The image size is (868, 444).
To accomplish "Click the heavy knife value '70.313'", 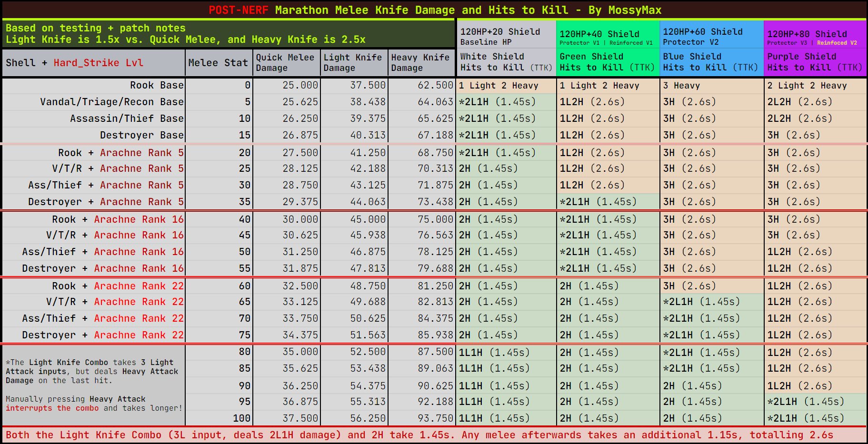I will [436, 168].
